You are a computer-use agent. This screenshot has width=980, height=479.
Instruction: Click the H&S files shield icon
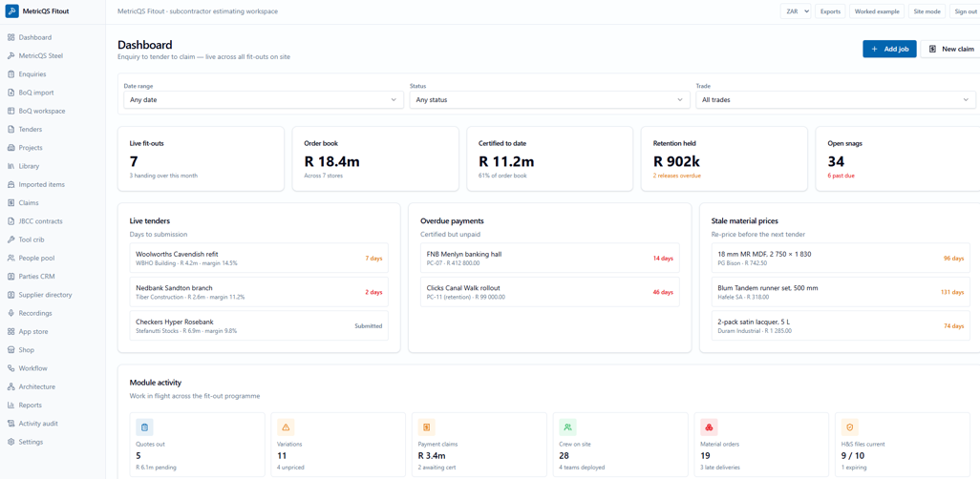point(850,427)
